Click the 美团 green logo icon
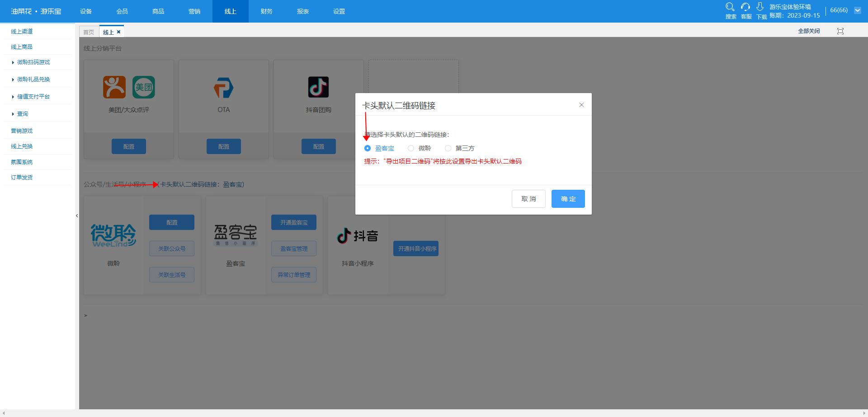The height and width of the screenshot is (417, 868). tap(144, 87)
